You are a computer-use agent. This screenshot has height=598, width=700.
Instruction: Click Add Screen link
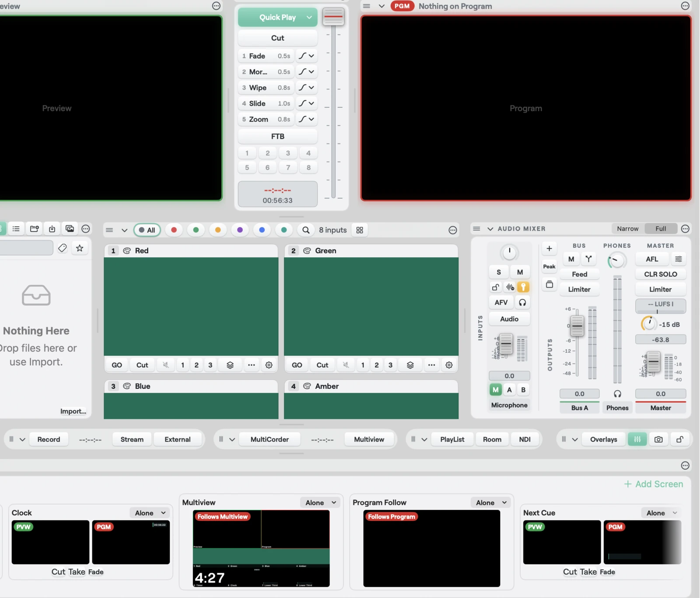click(654, 484)
